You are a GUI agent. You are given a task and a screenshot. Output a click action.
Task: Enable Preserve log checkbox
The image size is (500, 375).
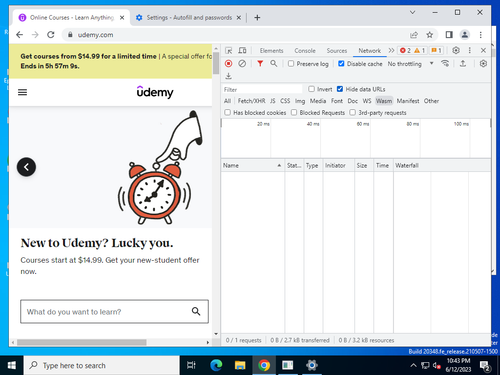click(x=291, y=63)
